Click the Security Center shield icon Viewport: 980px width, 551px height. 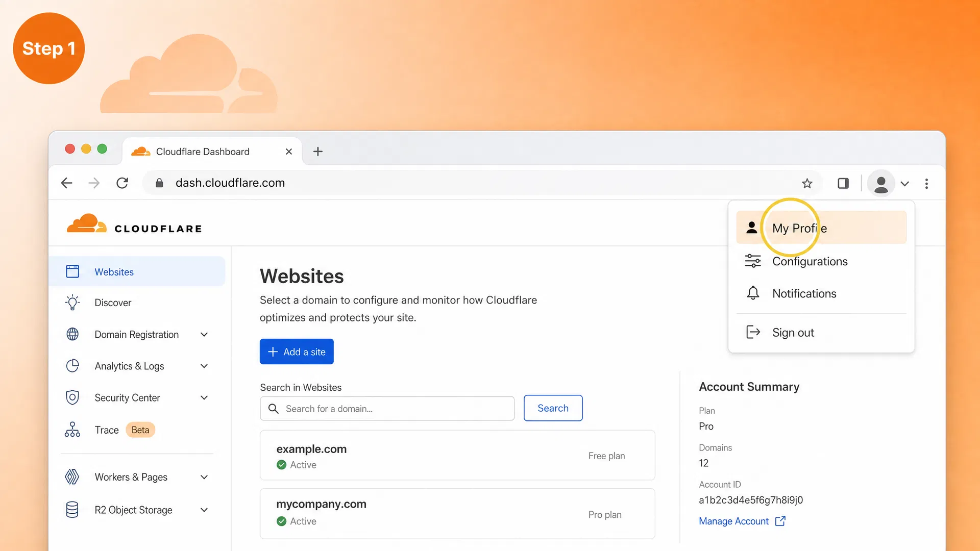[72, 397]
